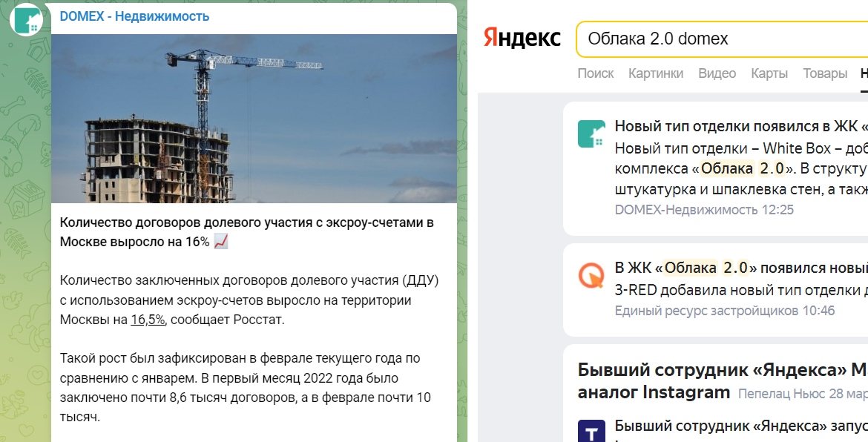Switch to the Поиск tab
Screen dimensions: 868x442
coord(596,73)
